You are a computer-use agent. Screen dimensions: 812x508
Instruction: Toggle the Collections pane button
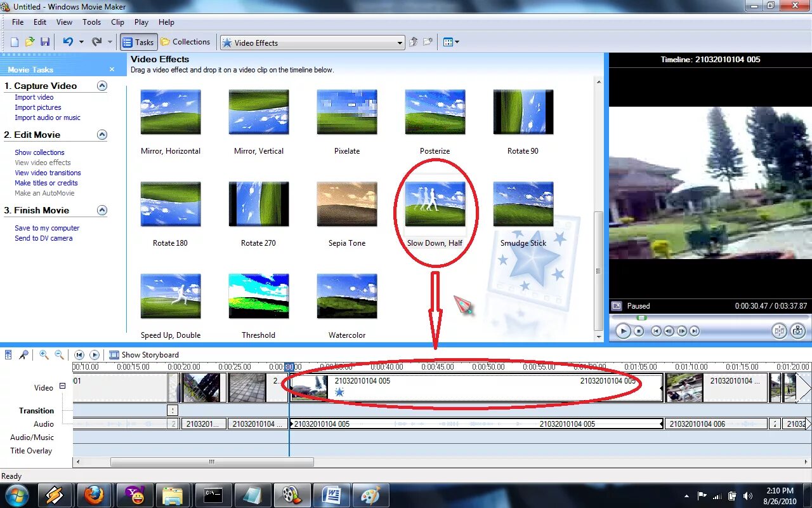[185, 42]
